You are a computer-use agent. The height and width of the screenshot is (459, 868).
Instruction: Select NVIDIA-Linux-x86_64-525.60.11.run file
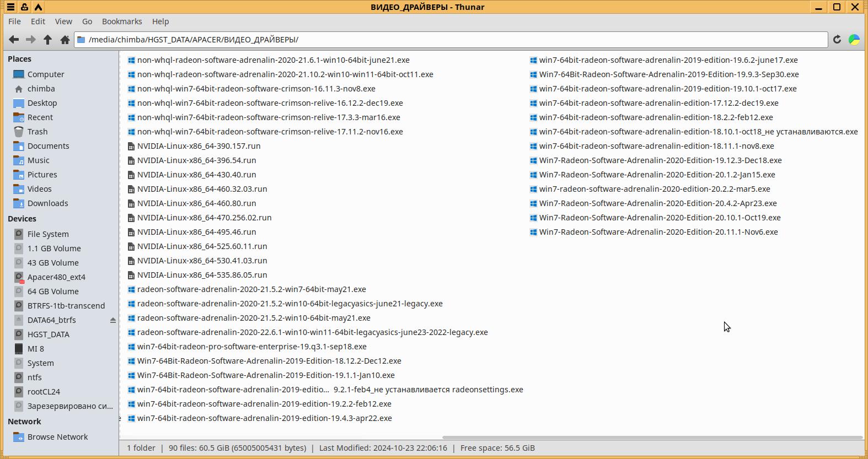point(202,246)
